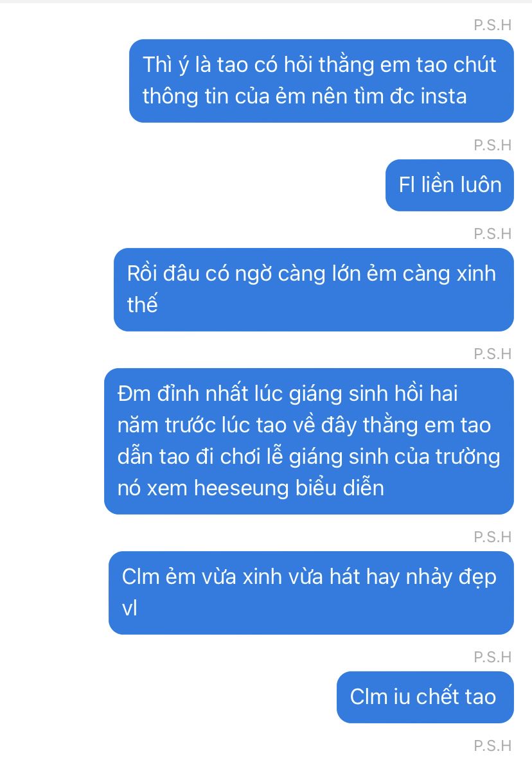Click P.S.H label above 'Clm iu chết tao'

point(492,657)
